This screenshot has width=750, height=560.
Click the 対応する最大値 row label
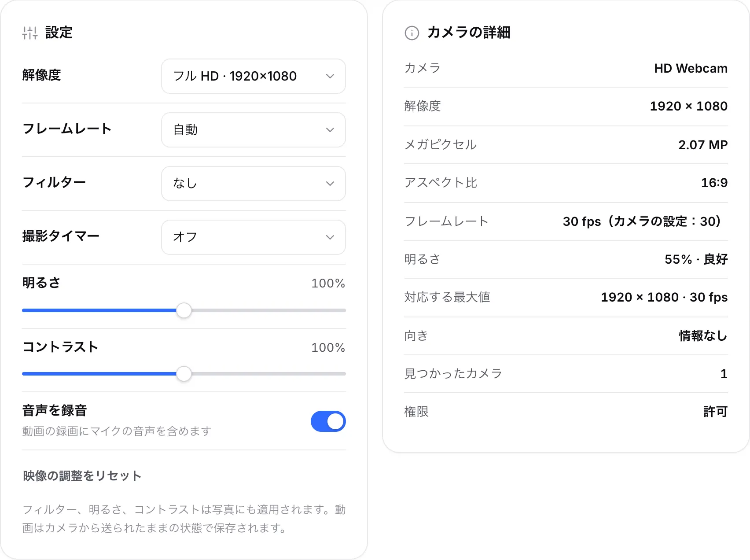click(447, 297)
